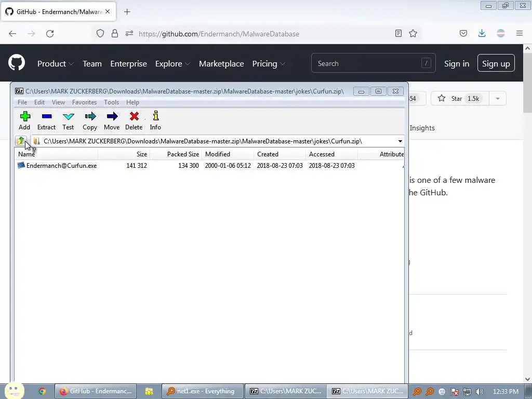Screen dimensions: 532x399
Task: Click the tracking protection shield icon
Action: [x=100, y=33]
